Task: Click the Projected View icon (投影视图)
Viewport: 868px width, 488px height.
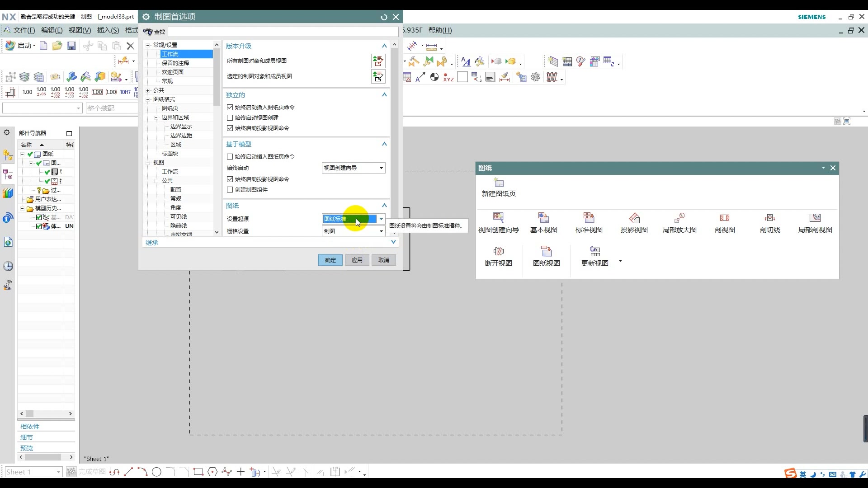Action: coord(634,218)
